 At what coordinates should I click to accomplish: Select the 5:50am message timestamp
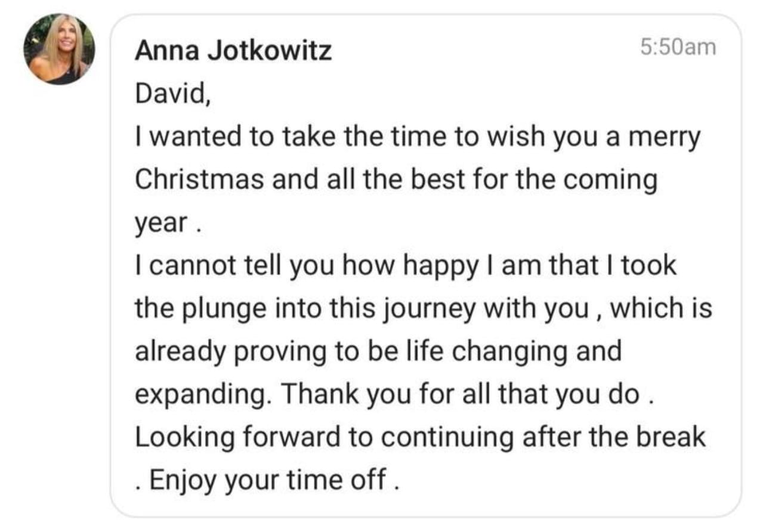[678, 47]
